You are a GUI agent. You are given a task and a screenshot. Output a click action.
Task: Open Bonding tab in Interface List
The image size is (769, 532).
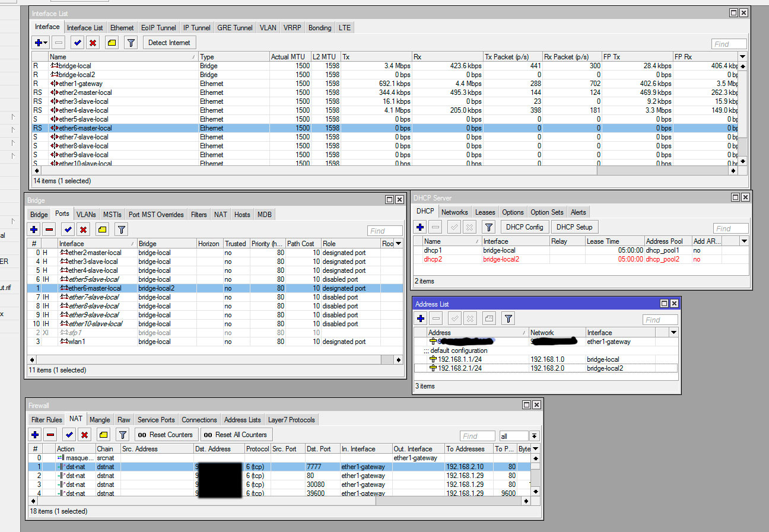(x=320, y=27)
